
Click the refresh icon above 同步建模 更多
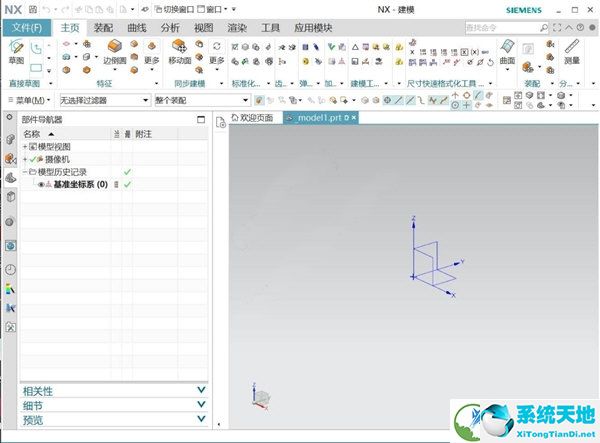(x=217, y=46)
